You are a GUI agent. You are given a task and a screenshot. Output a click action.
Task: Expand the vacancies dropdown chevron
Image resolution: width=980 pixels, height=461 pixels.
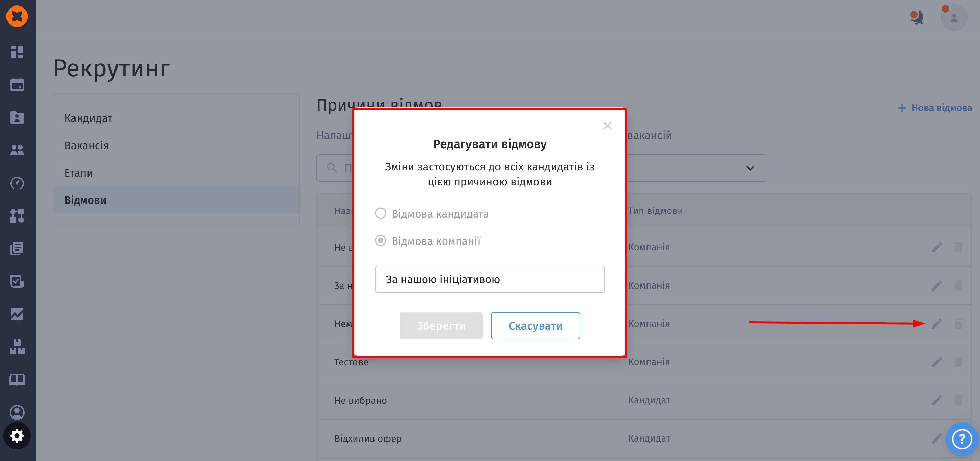[750, 168]
